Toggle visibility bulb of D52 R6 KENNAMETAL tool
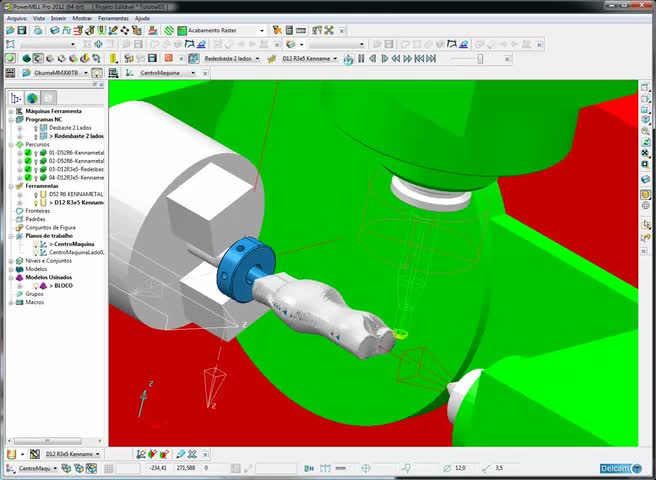 point(36,195)
